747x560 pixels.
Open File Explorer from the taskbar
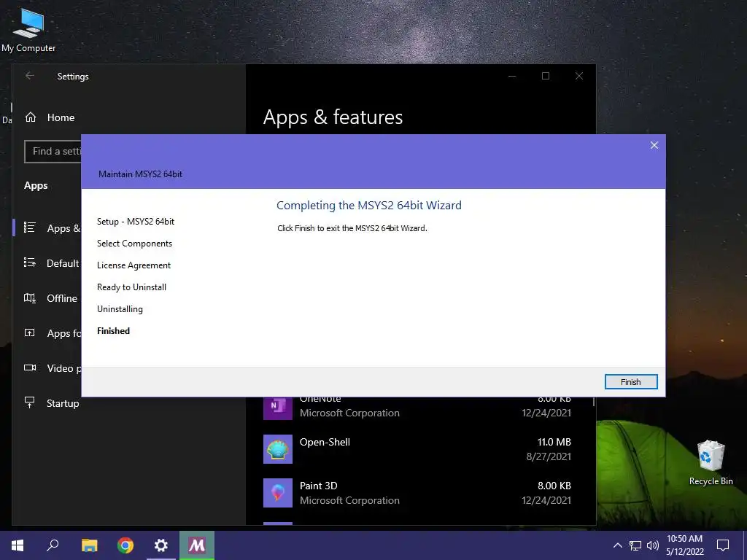[x=89, y=545]
